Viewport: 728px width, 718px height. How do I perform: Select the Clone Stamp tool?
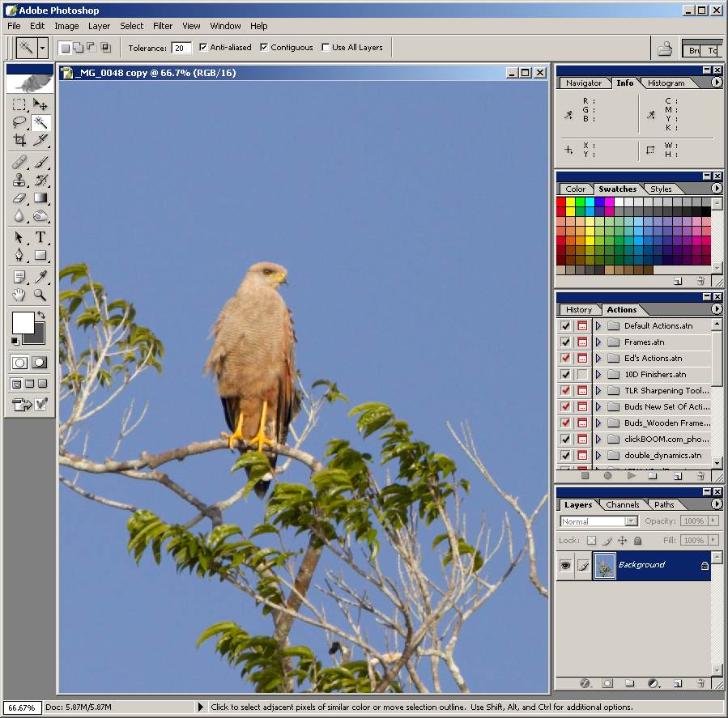point(19,180)
